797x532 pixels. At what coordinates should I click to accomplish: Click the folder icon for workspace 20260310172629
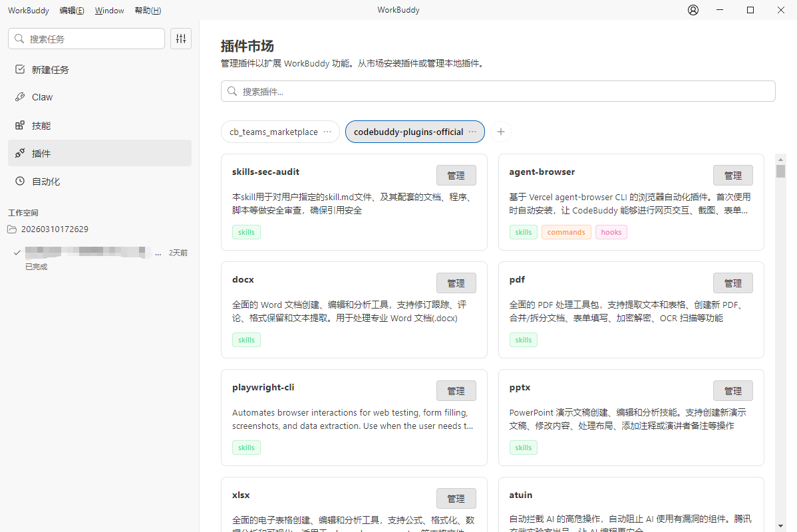[12, 229]
